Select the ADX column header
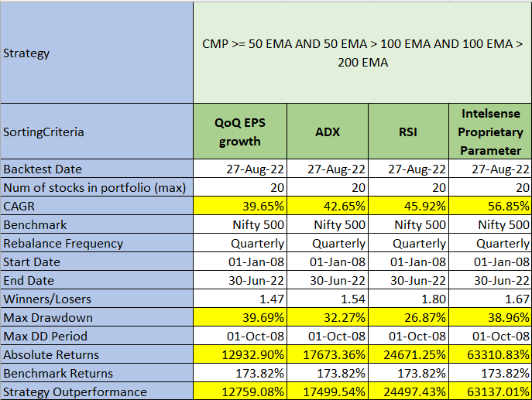 326,132
